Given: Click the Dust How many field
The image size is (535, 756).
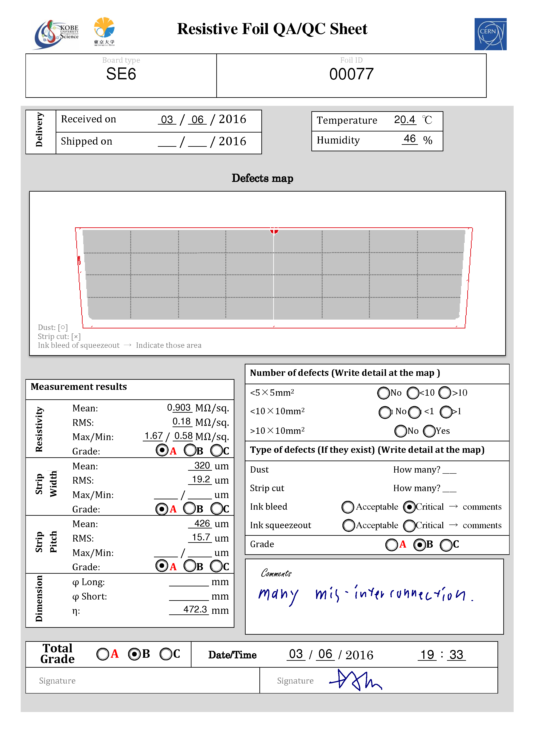Looking at the screenshot, I should [449, 470].
